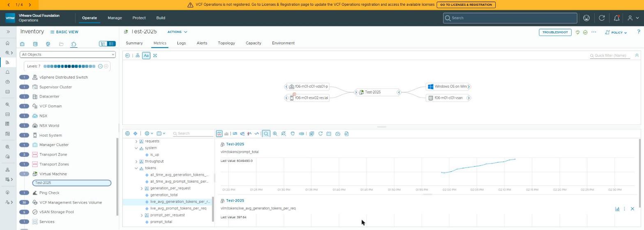Open the feedback smiley icon

click(586, 18)
